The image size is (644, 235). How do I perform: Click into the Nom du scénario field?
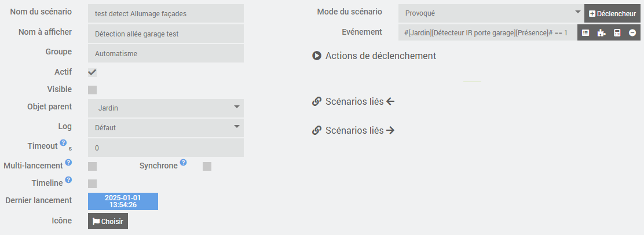[166, 13]
